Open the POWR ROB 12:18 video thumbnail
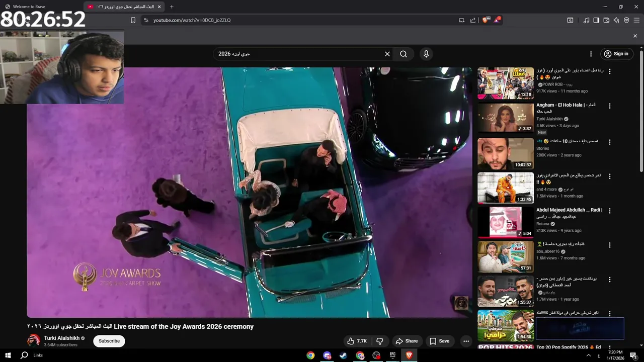 coord(506,83)
